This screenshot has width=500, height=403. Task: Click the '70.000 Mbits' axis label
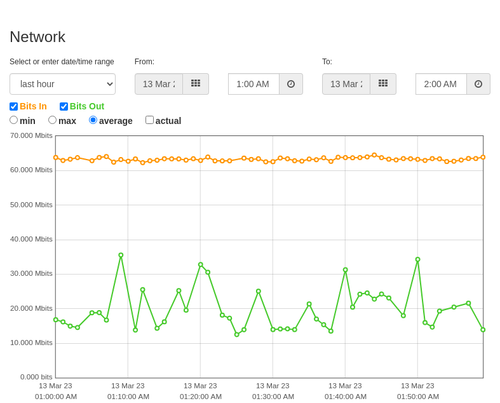31,136
